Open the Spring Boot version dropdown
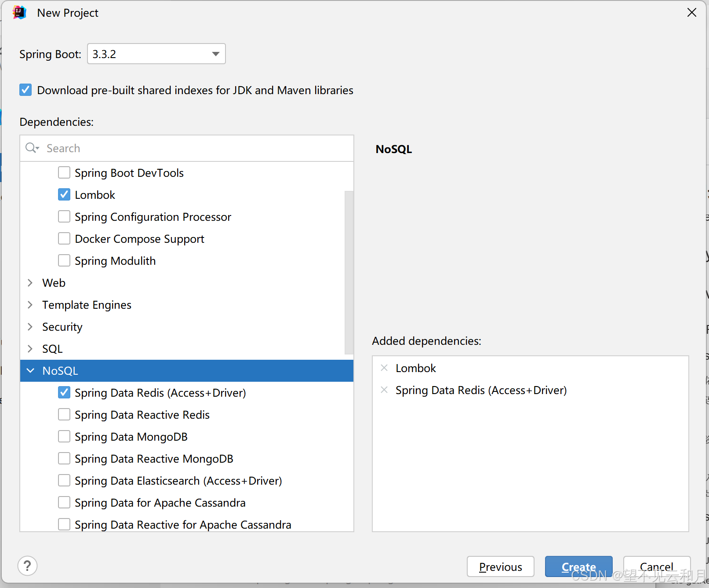This screenshot has width=709, height=588. [x=156, y=54]
